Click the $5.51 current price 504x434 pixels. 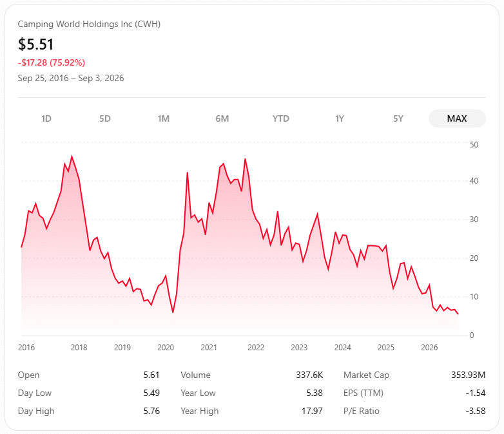coord(35,44)
